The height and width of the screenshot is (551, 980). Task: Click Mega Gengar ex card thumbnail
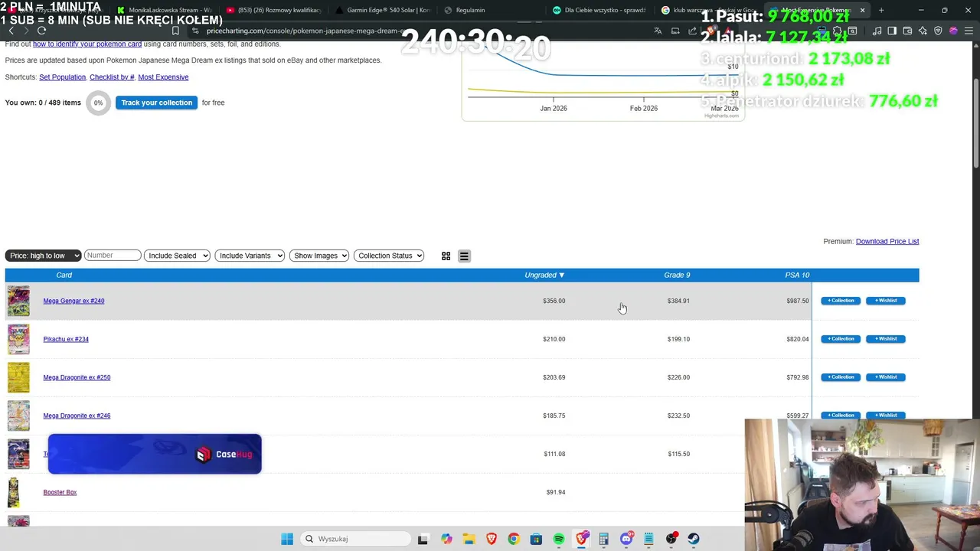(18, 301)
